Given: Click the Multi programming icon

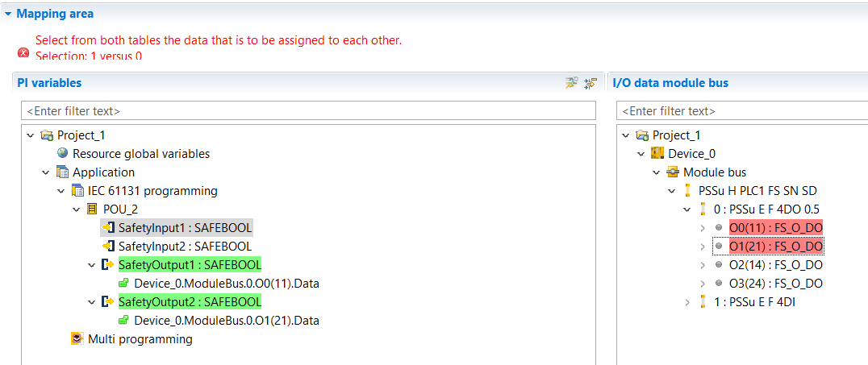Looking at the screenshot, I should click(x=77, y=339).
